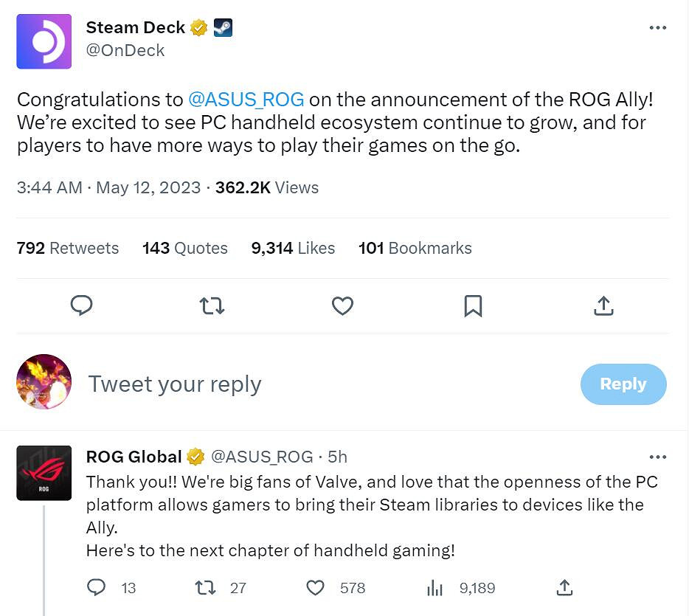Image resolution: width=689 pixels, height=616 pixels.
Task: Share the ROG Global reply
Action: 564,588
